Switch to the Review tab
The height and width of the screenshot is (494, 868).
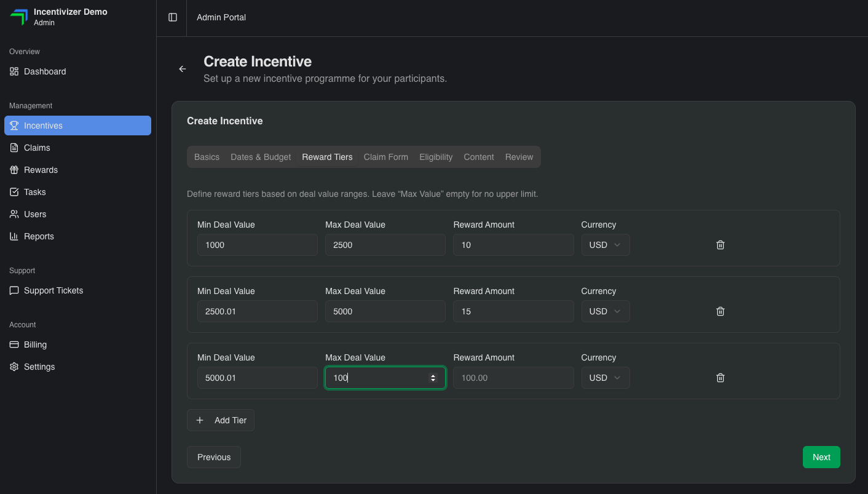pos(519,157)
